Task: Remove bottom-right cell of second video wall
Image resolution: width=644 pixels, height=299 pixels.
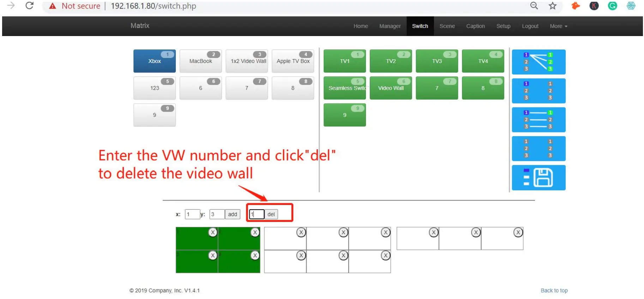Action: coord(386,255)
